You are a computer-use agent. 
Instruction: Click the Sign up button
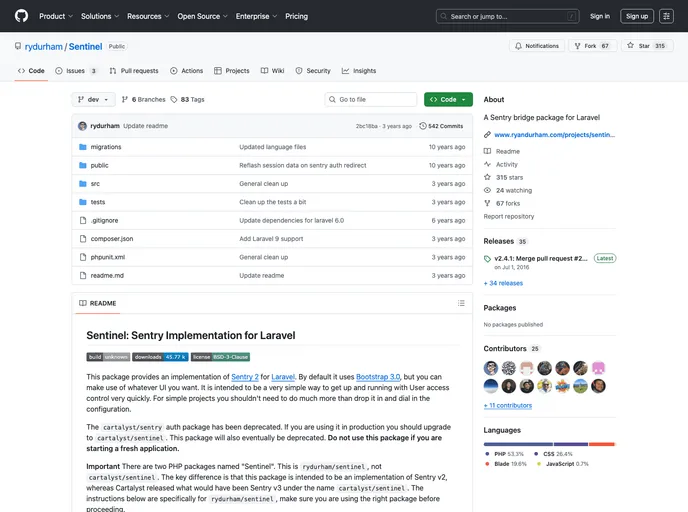point(637,16)
